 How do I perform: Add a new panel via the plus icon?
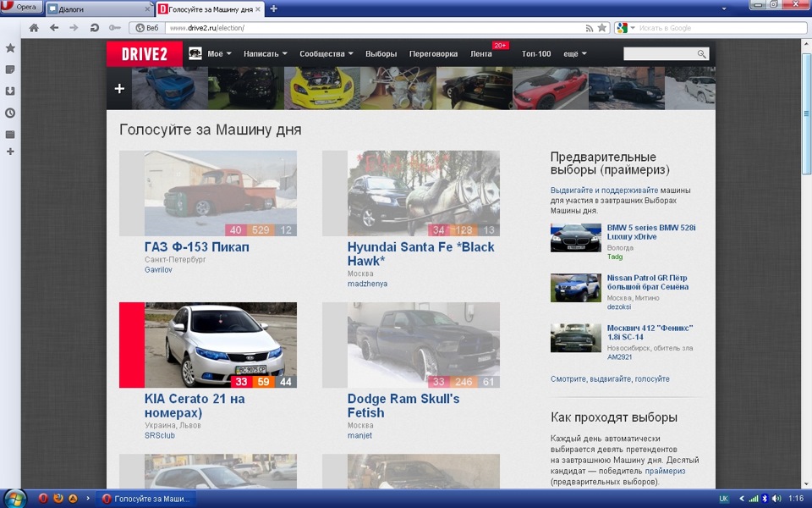tap(11, 152)
